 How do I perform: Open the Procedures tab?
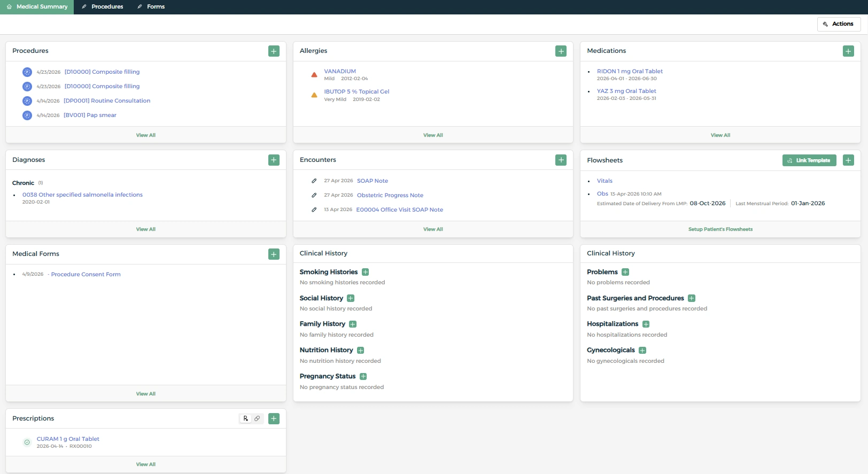coord(103,7)
